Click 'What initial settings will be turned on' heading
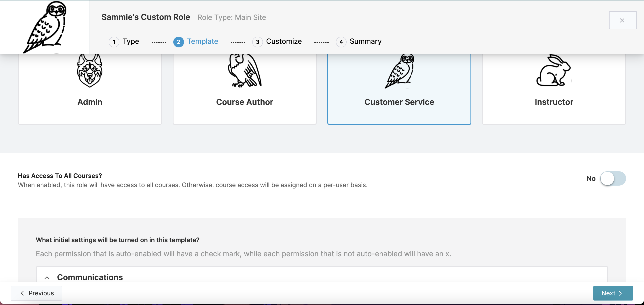 [x=117, y=240]
